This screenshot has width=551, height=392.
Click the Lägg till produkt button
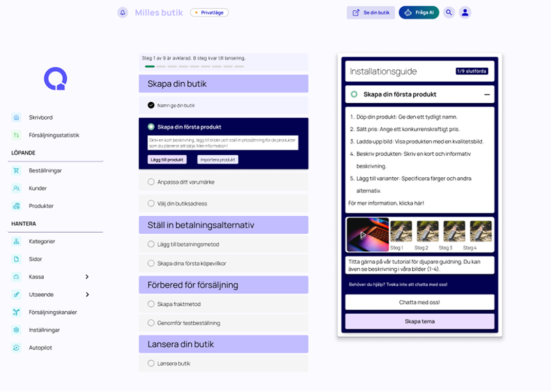pos(167,160)
